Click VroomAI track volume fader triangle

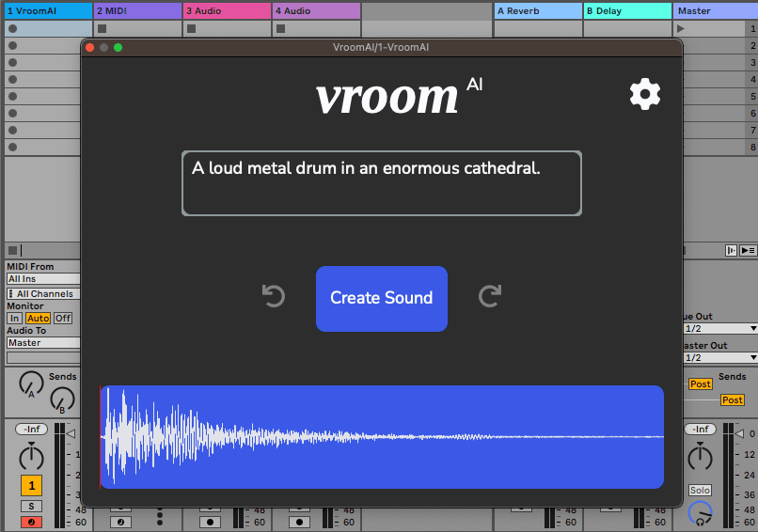pos(71,434)
